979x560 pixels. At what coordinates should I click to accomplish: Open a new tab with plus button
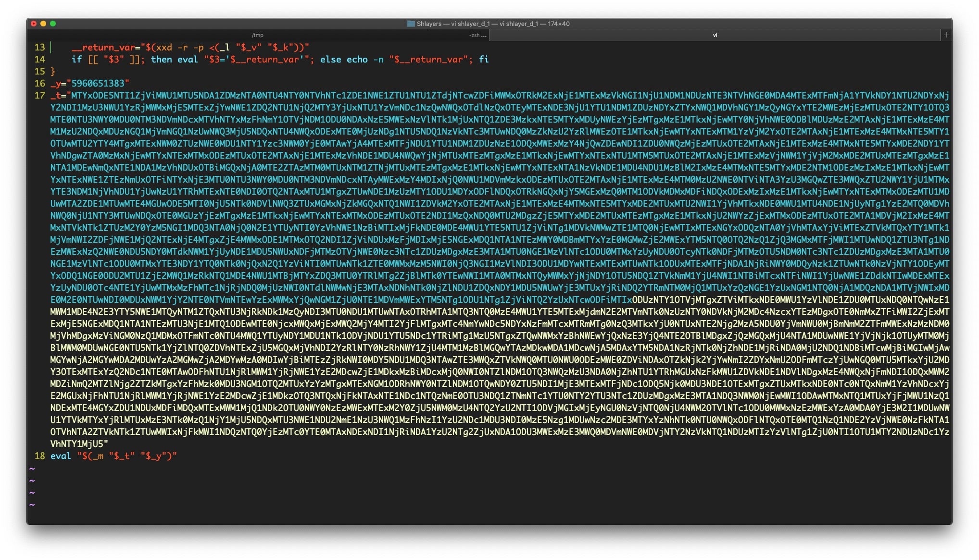point(946,35)
